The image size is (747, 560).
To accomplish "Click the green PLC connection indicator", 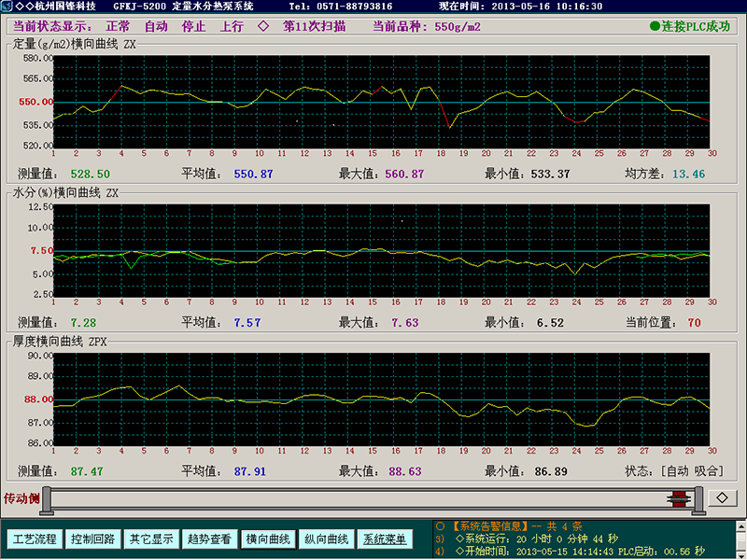I will point(655,26).
